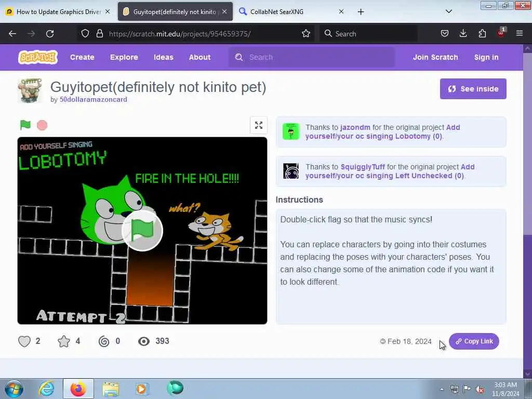Bookmark this page with the star icon
The image size is (532, 399).
pos(306,33)
